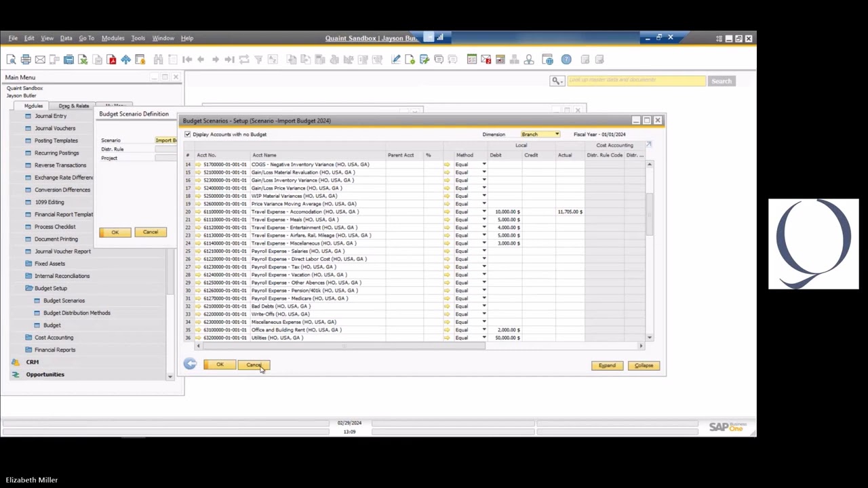The height and width of the screenshot is (488, 868).
Task: Click the Next Record arrow icon
Action: click(215, 60)
